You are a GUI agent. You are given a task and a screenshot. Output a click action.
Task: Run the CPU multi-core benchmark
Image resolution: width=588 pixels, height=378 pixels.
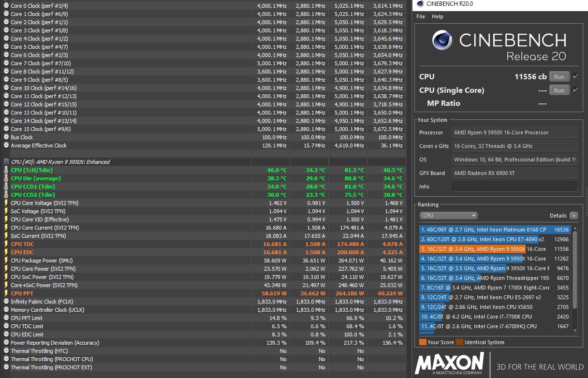coord(559,77)
